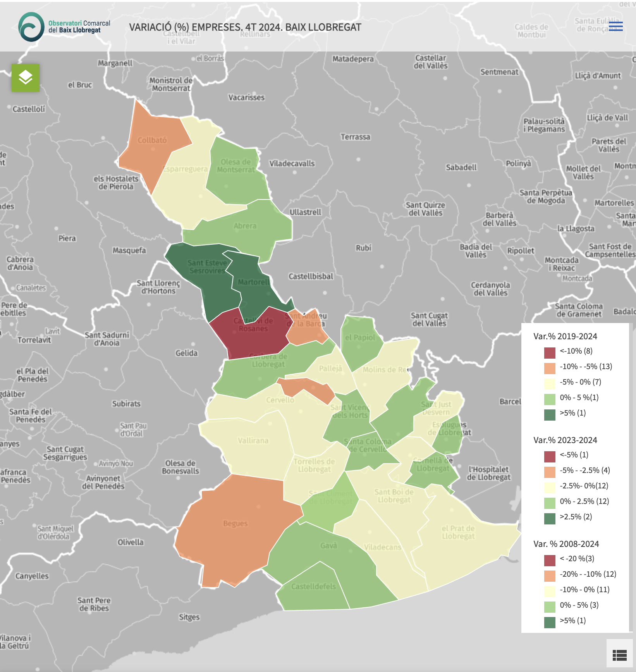Click the Var. % 2008-2024 legend heading
The height and width of the screenshot is (672, 636).
[566, 544]
